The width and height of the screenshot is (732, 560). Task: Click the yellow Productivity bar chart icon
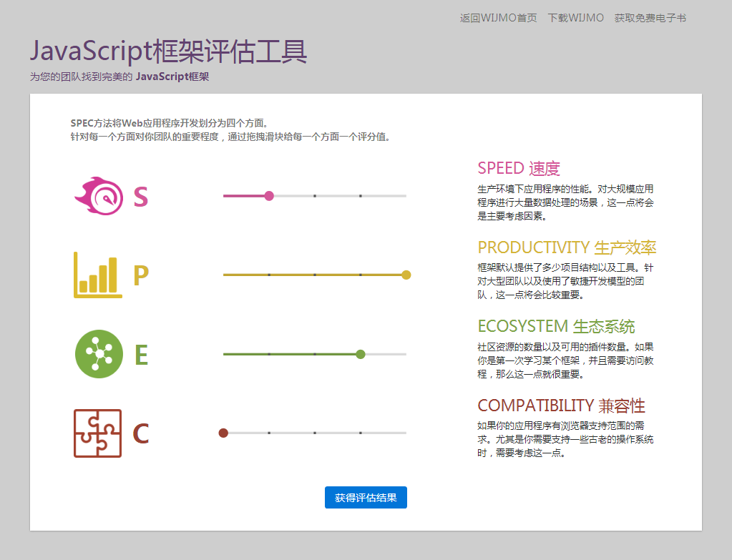click(x=98, y=275)
